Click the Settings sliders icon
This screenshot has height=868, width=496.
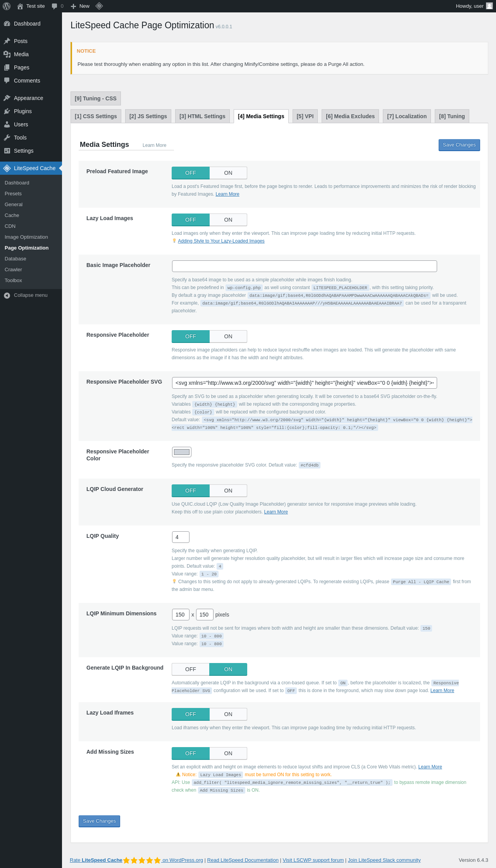click(x=7, y=151)
